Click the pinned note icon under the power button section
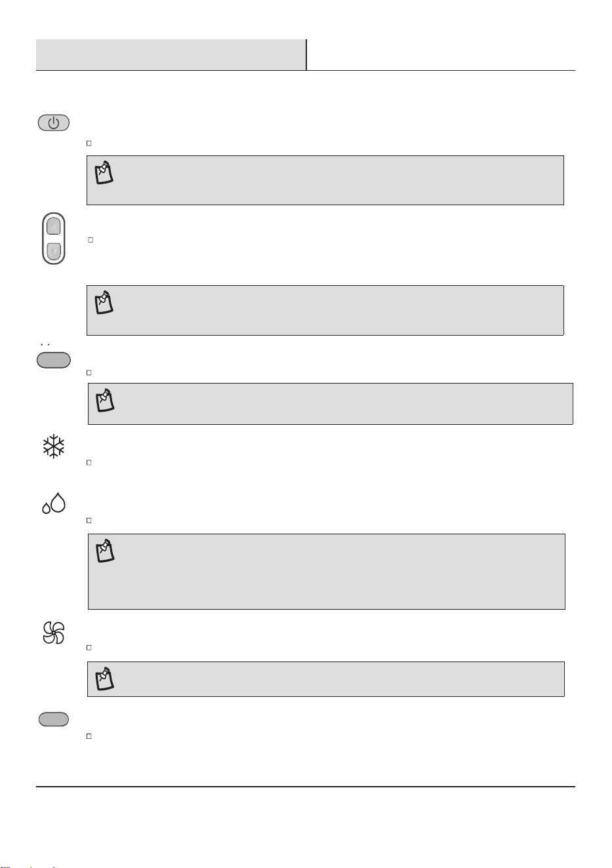612x868 pixels. [x=104, y=172]
